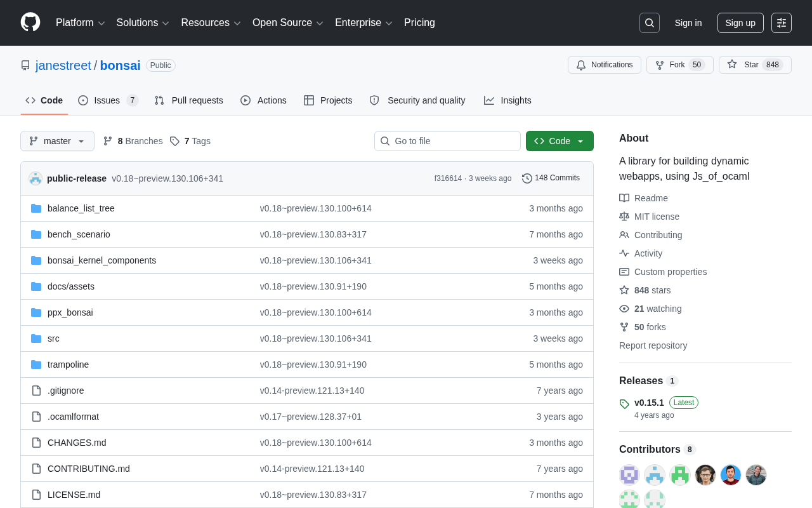Click the bonsai_kernel_components folder icon
The width and height of the screenshot is (812, 508).
(x=36, y=260)
